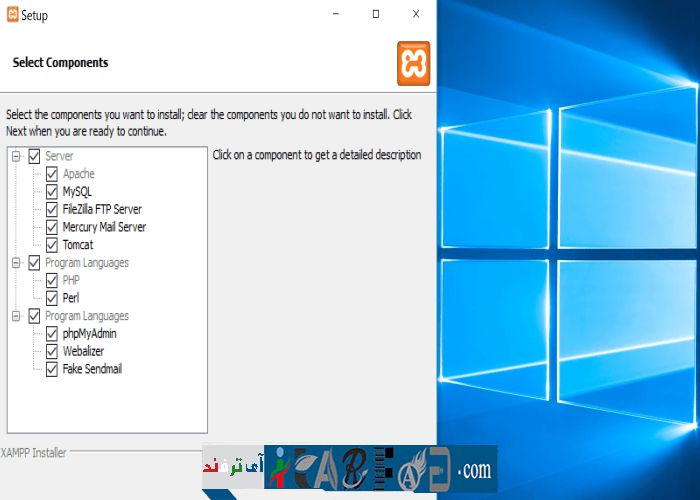Click the XAMPP icon in the title bar
This screenshot has height=500, width=700.
pos(12,15)
